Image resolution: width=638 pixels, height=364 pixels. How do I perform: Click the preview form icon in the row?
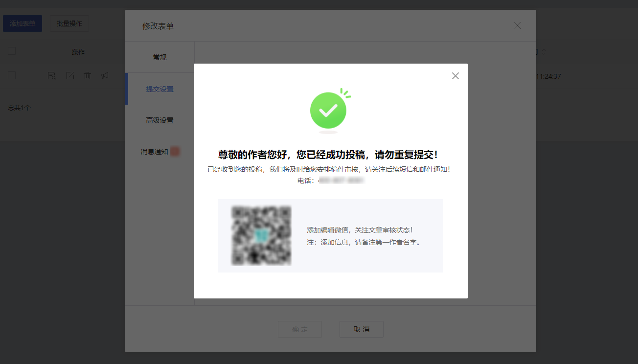52,75
